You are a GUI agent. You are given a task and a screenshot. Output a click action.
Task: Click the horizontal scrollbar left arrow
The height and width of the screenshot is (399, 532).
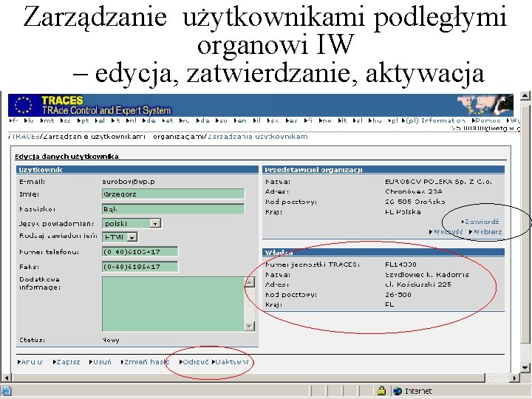click(x=6, y=378)
